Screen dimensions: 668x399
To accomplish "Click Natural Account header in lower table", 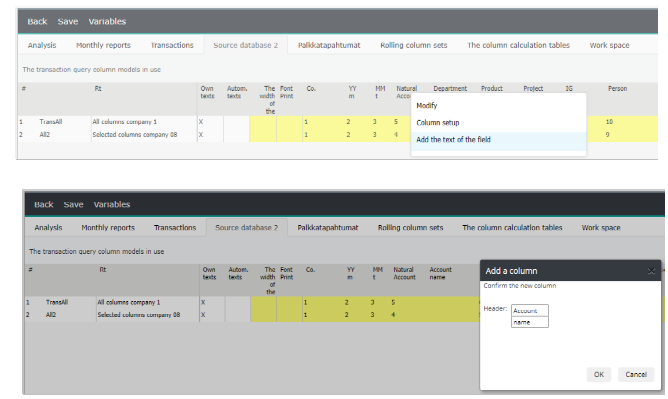I will [404, 273].
